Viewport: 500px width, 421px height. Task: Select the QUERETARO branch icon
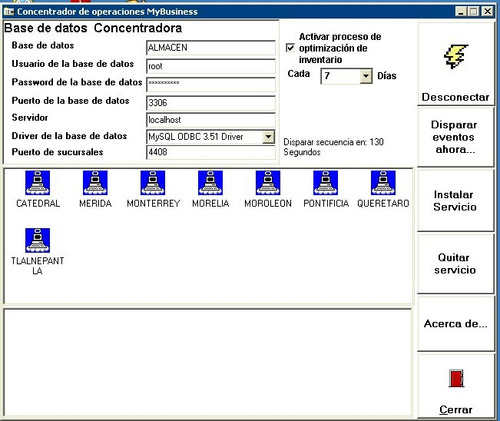pos(383,183)
